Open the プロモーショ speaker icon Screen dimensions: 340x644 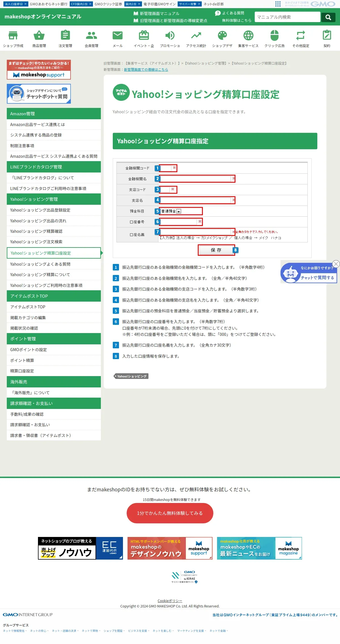tap(170, 35)
